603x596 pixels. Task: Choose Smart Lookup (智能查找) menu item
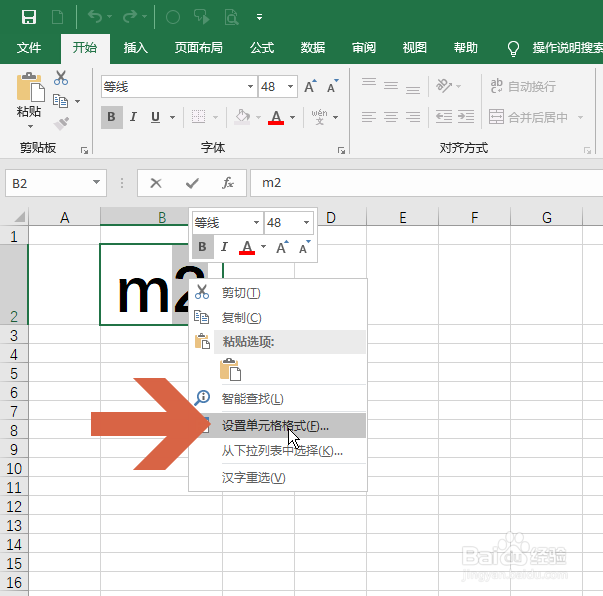(x=277, y=398)
